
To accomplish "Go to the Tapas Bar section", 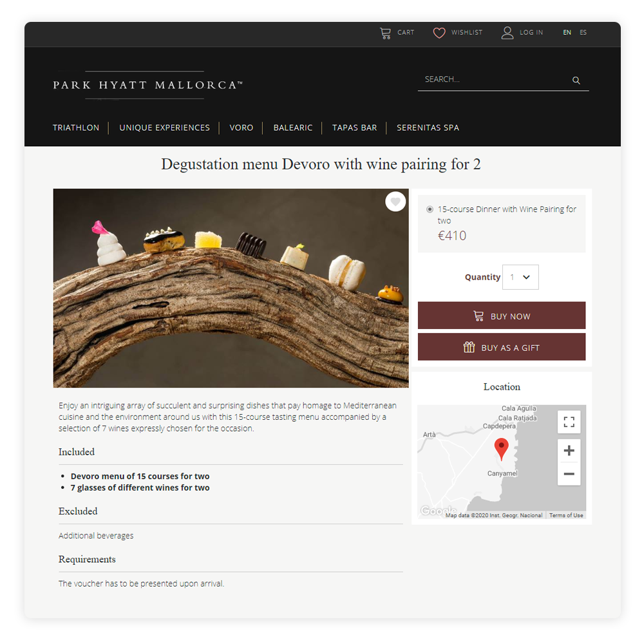I will pos(354,128).
